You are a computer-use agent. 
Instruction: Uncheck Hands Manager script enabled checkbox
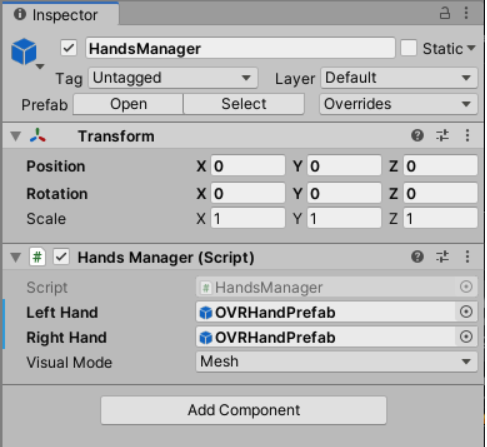click(62, 257)
